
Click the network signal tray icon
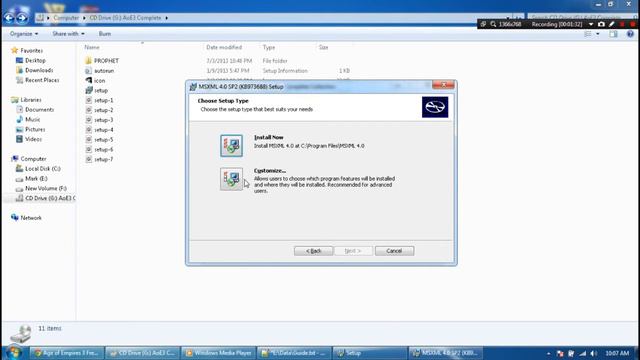coord(582,353)
